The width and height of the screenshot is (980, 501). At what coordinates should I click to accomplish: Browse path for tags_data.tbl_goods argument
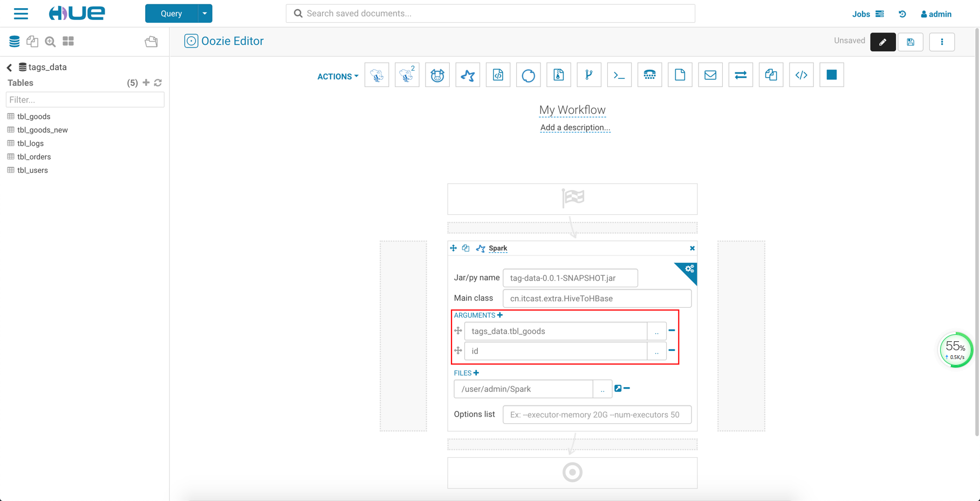(656, 331)
